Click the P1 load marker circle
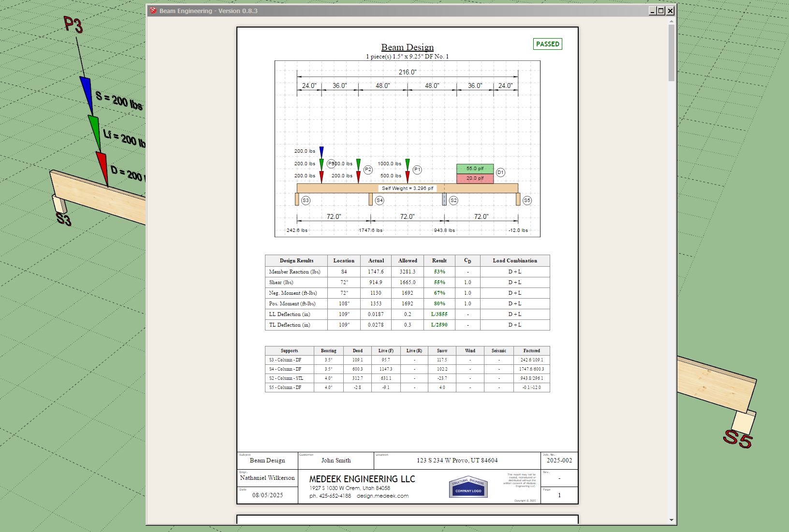The width and height of the screenshot is (789, 532). 417,170
